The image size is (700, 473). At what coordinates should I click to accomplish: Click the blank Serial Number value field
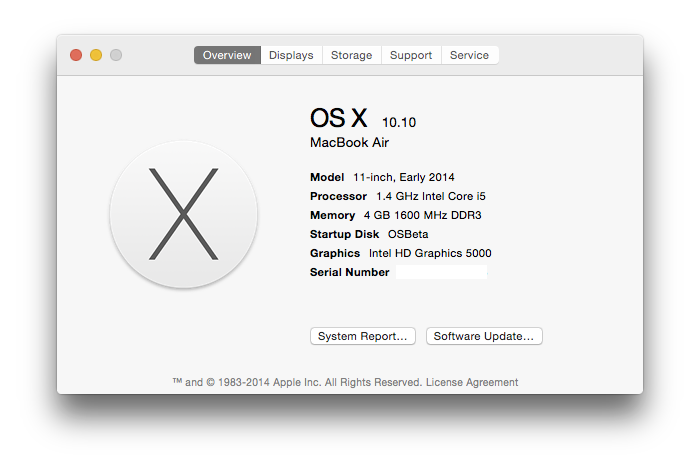pyautogui.click(x=442, y=272)
